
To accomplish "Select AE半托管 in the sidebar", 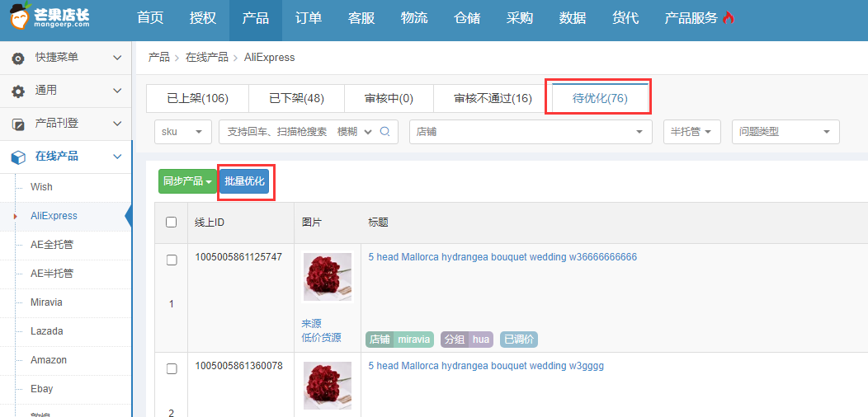I will point(52,274).
